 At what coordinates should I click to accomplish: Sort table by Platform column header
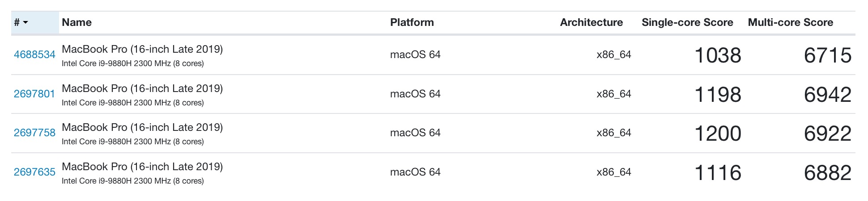(412, 22)
